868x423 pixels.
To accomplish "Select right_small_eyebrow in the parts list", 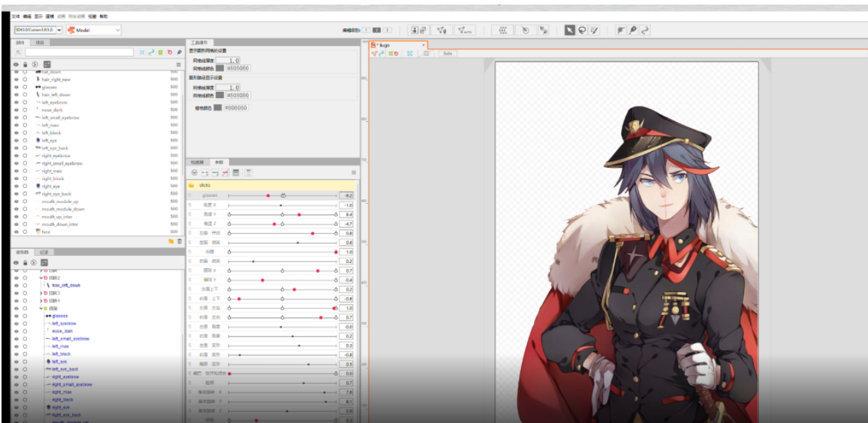I will [x=62, y=163].
